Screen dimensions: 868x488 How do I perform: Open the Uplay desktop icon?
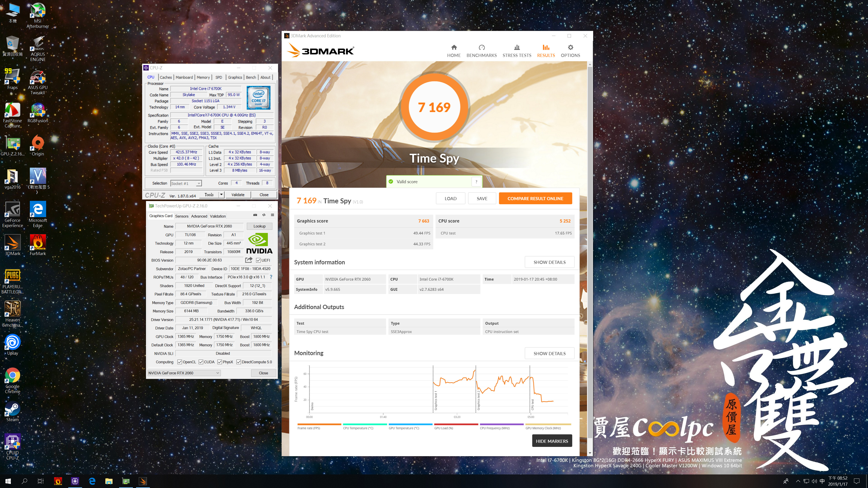click(12, 345)
